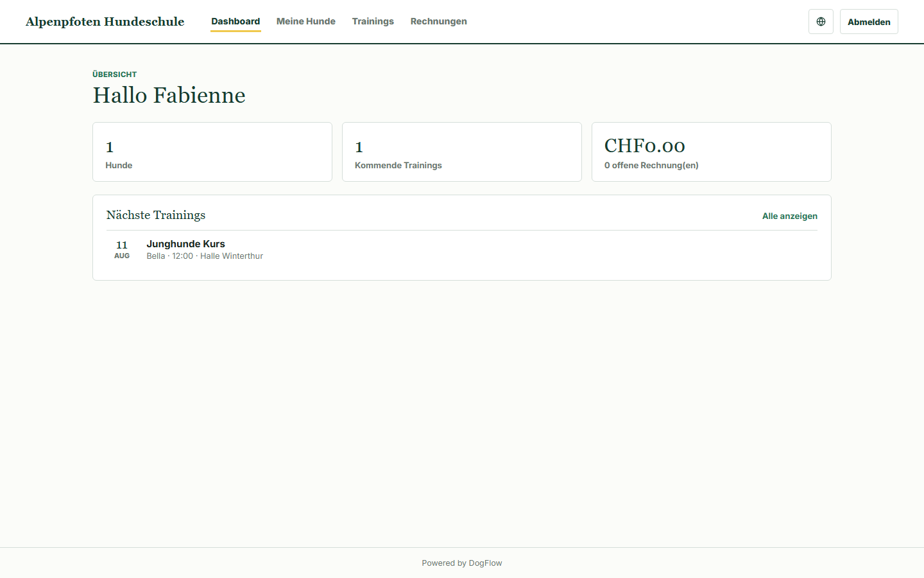
Task: Click the Hallo Fabienne greeting heading
Action: pyautogui.click(x=169, y=95)
